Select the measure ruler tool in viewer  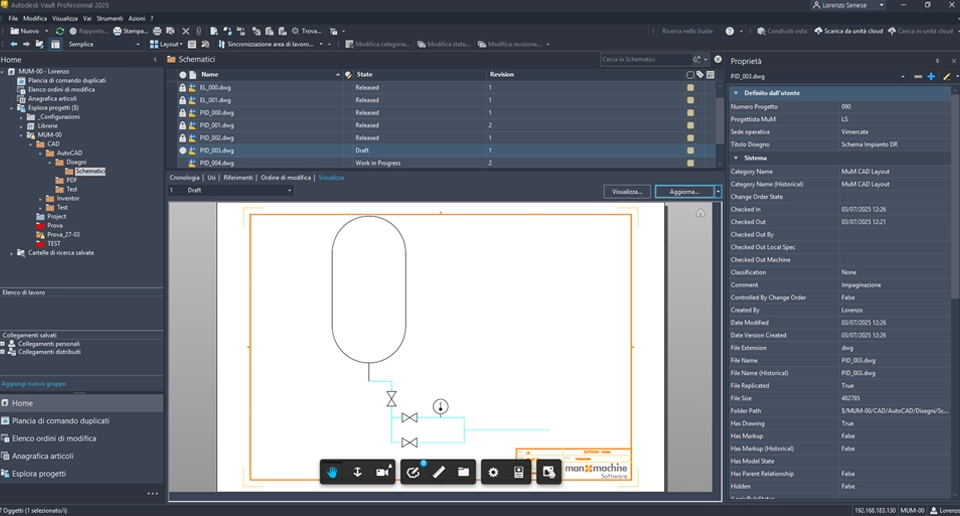pyautogui.click(x=439, y=472)
